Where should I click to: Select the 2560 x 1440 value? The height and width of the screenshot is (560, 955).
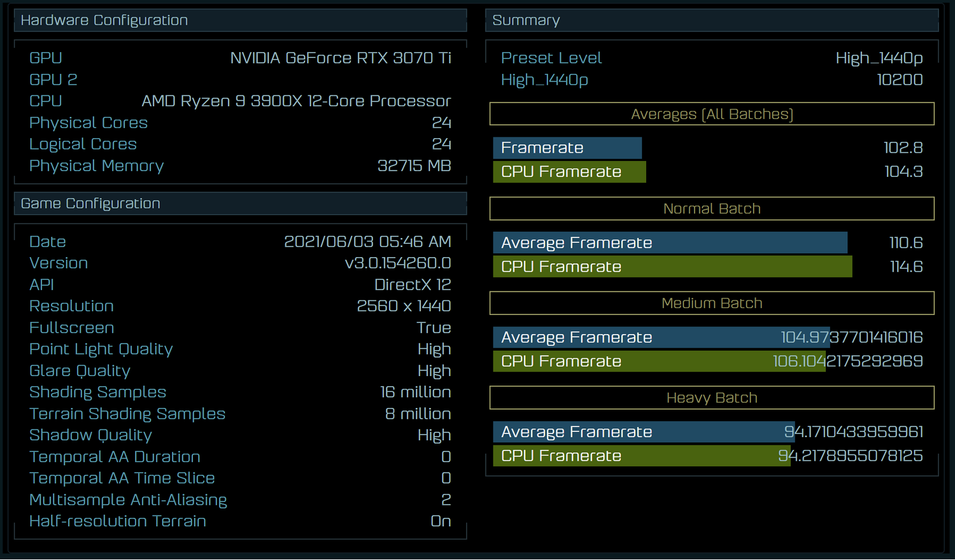(x=404, y=306)
